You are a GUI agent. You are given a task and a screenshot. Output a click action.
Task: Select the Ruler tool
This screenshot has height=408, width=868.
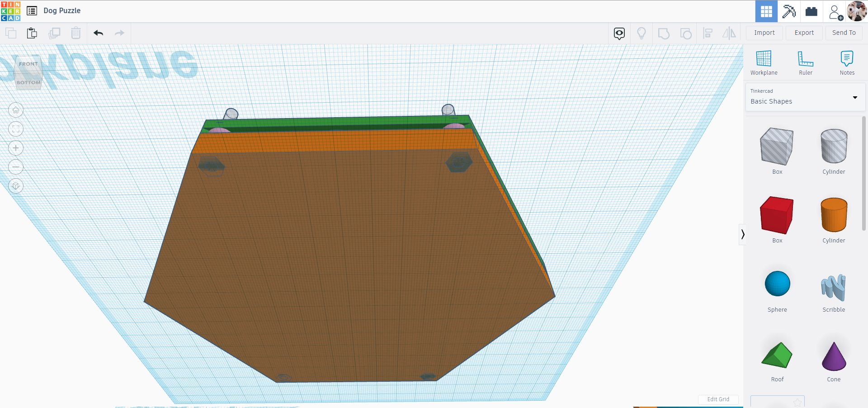click(806, 63)
